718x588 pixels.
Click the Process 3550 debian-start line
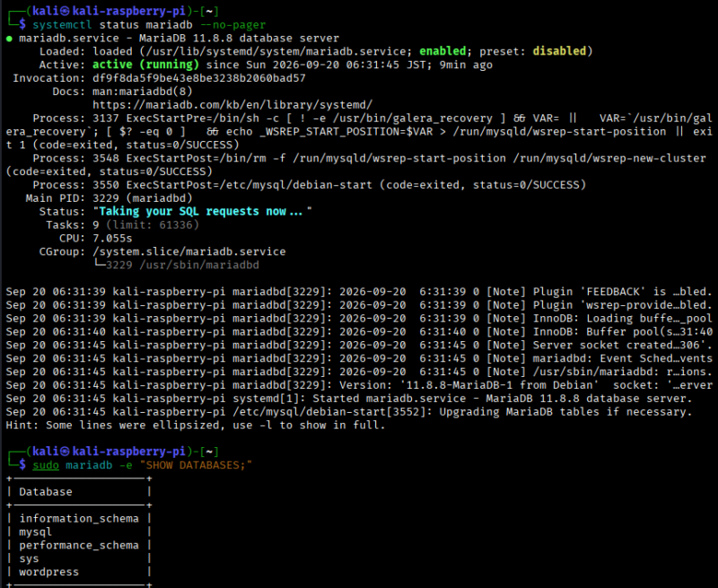(309, 185)
